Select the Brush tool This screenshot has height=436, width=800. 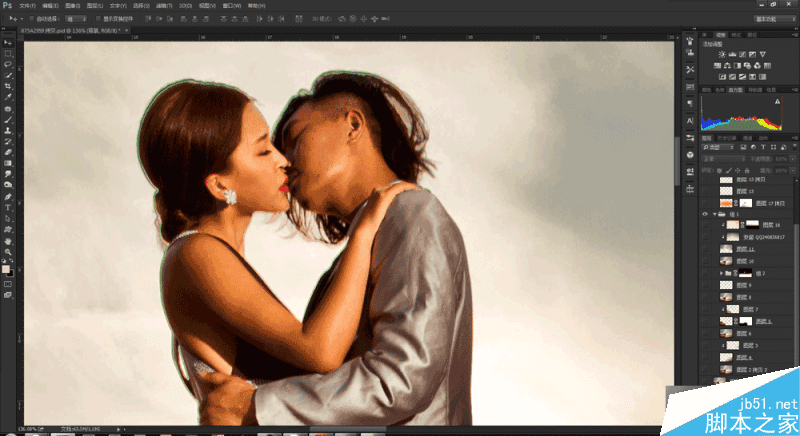click(8, 120)
